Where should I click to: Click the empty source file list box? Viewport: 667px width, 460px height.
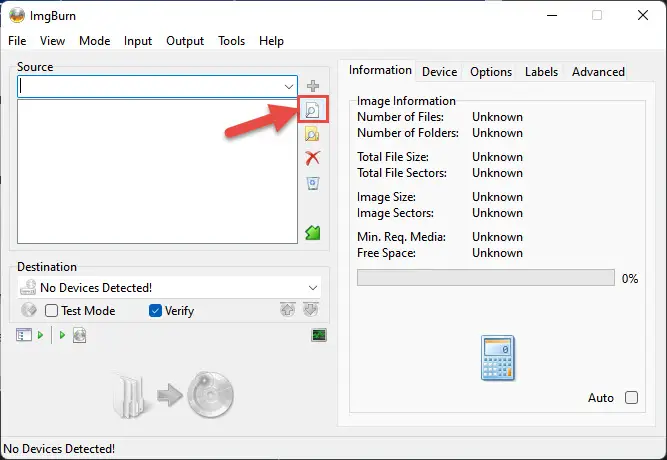pos(157,171)
